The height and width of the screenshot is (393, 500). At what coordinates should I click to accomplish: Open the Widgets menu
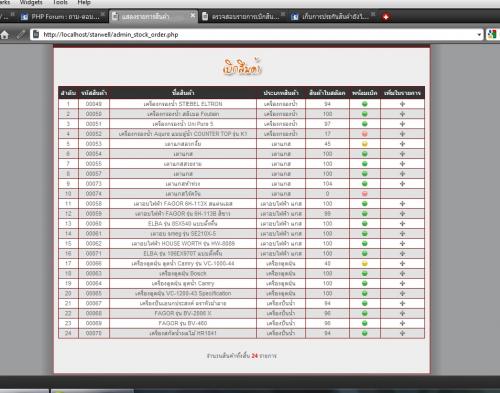[x=31, y=3]
